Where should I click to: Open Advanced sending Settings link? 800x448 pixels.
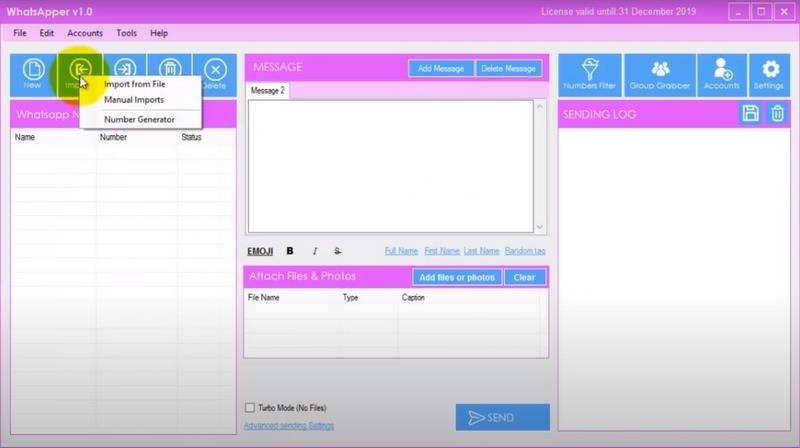(289, 426)
